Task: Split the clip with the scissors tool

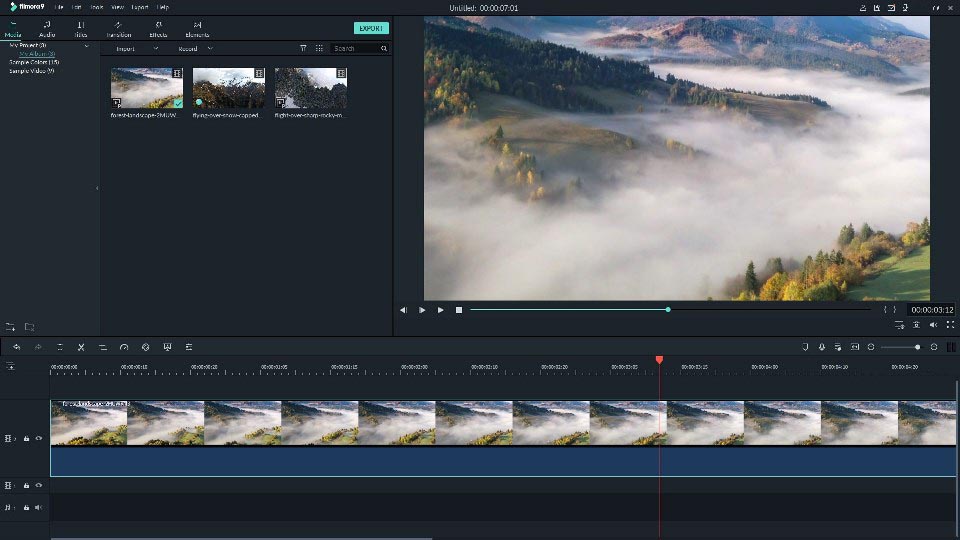Action: [x=81, y=347]
